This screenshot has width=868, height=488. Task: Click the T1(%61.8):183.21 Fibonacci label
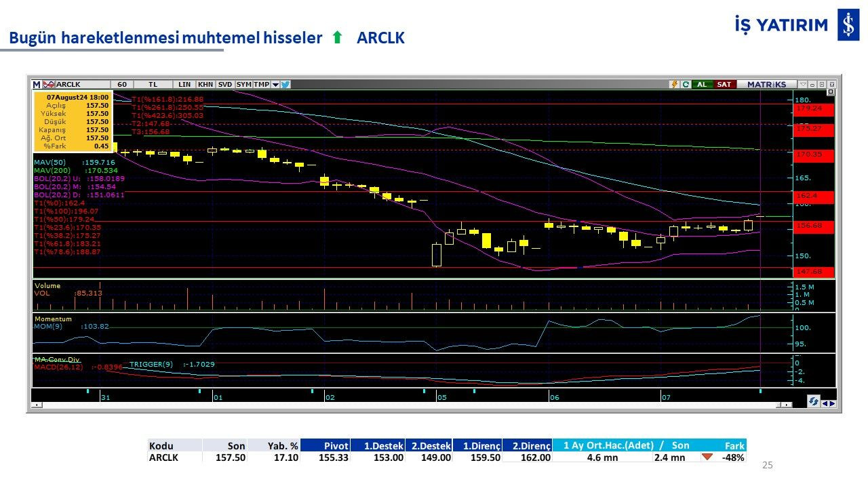(67, 244)
